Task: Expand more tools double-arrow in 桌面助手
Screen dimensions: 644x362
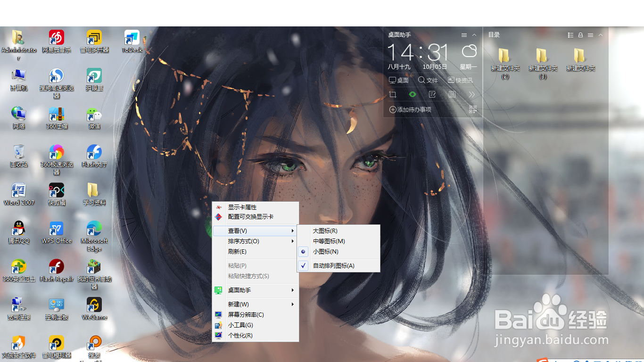Action: pos(472,95)
